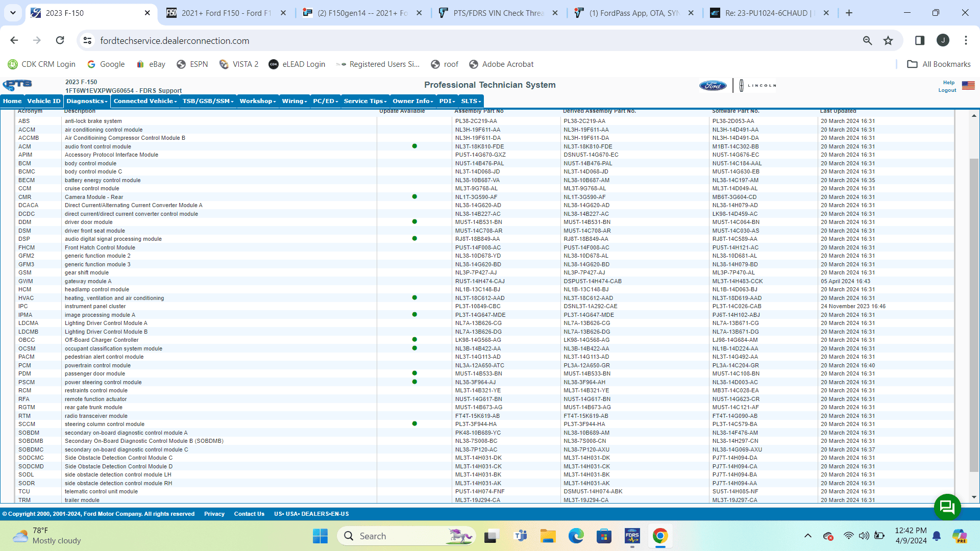
Task: Click the Logout link
Action: pos(947,90)
